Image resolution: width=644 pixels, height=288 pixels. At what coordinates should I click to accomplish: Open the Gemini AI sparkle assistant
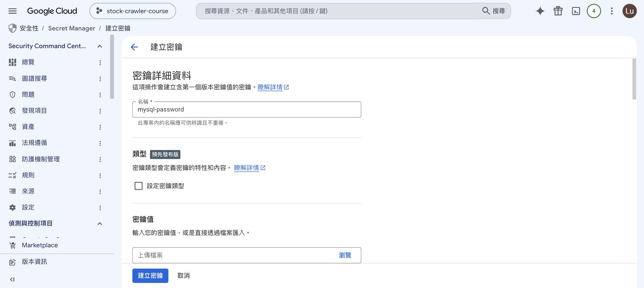pyautogui.click(x=540, y=11)
